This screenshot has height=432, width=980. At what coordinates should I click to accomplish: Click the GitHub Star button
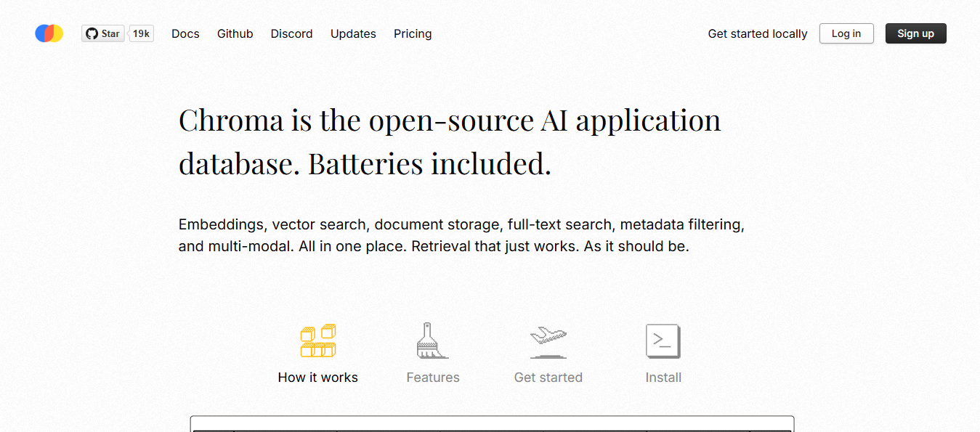(102, 33)
